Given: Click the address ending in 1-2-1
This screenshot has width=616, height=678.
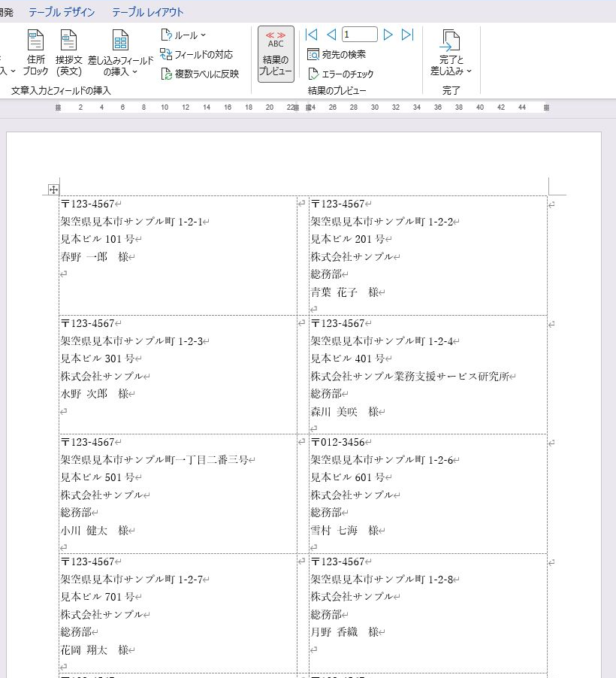Looking at the screenshot, I should tap(132, 222).
